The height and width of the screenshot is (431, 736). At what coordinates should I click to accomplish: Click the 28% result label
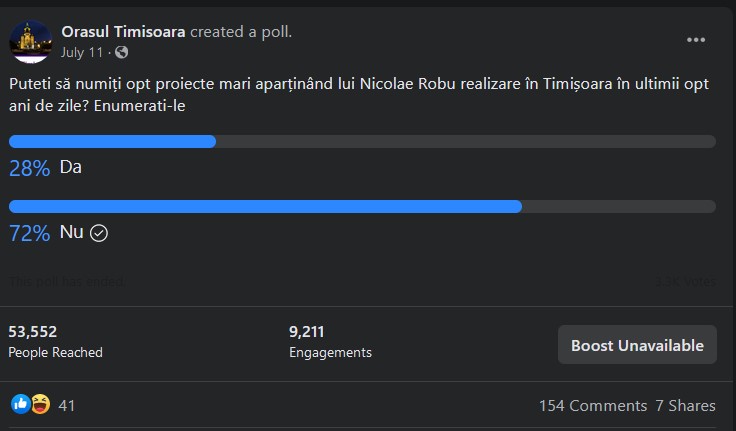click(29, 169)
